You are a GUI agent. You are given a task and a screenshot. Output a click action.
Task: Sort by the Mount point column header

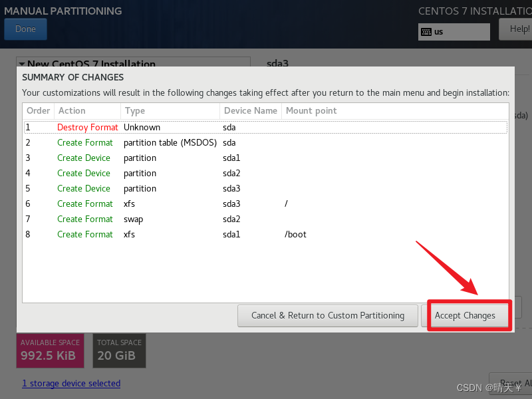(x=395, y=111)
